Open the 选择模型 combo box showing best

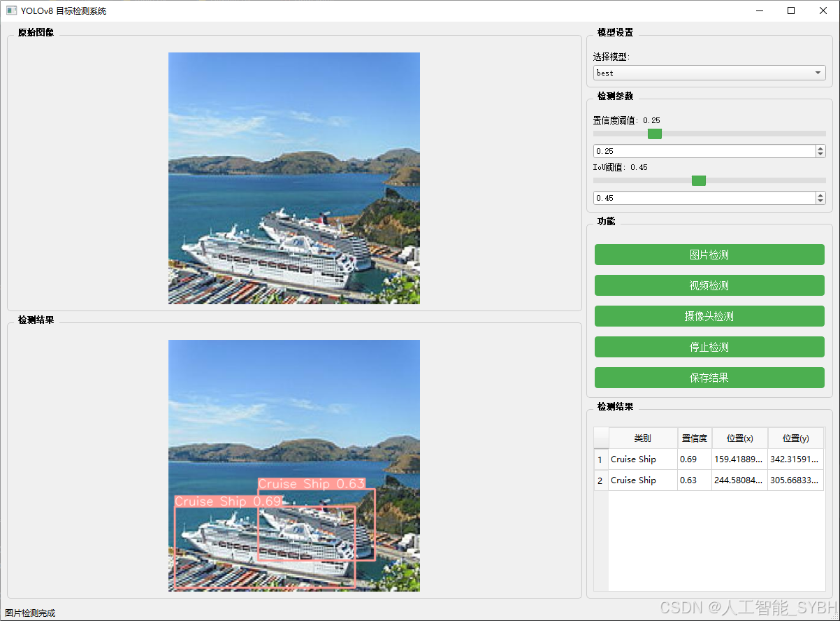point(709,73)
